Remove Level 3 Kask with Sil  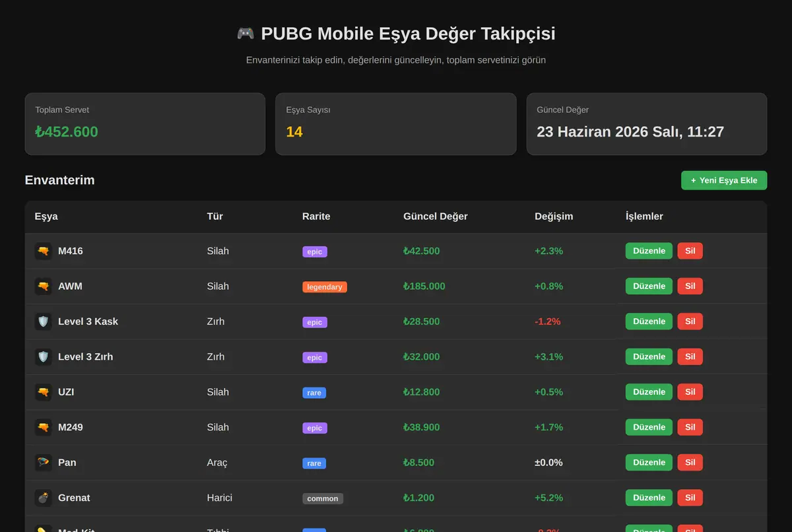tap(690, 321)
